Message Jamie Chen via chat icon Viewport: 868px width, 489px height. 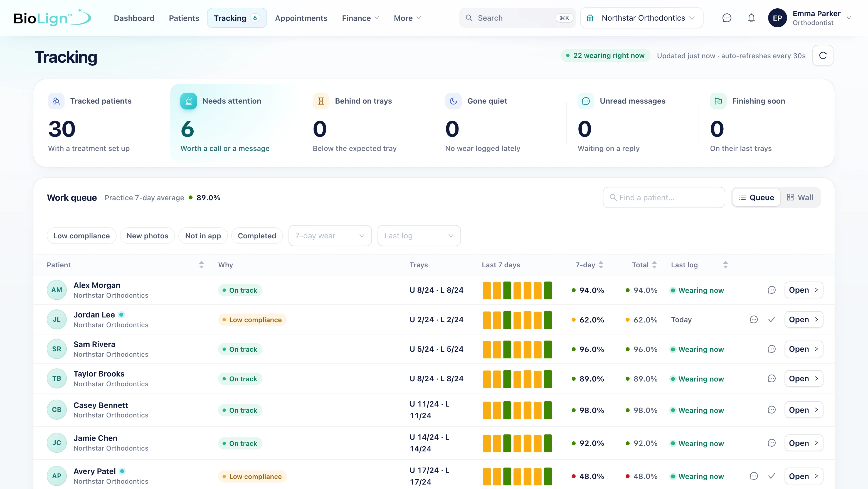coord(771,443)
